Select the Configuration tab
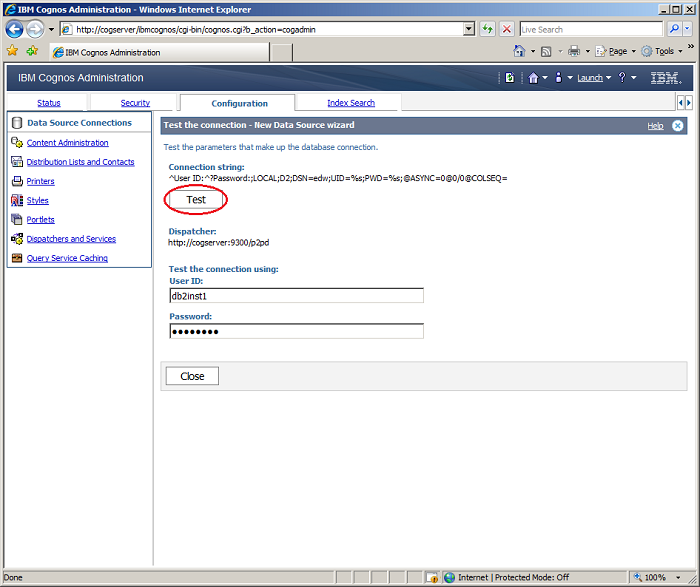The height and width of the screenshot is (587, 700). [239, 103]
